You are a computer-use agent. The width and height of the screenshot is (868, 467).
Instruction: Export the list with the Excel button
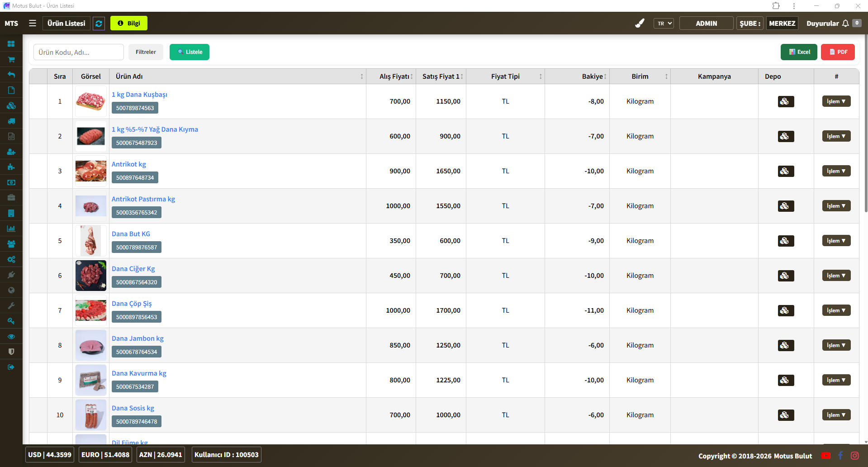point(799,52)
